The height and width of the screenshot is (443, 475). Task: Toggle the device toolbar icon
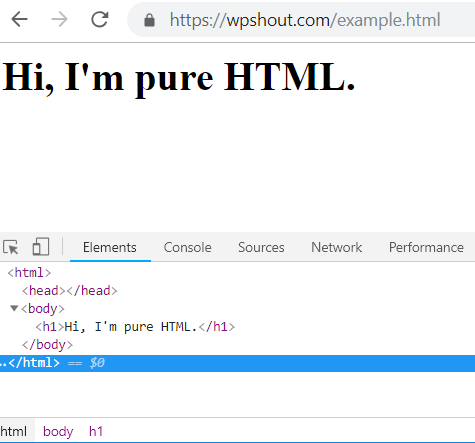[41, 247]
